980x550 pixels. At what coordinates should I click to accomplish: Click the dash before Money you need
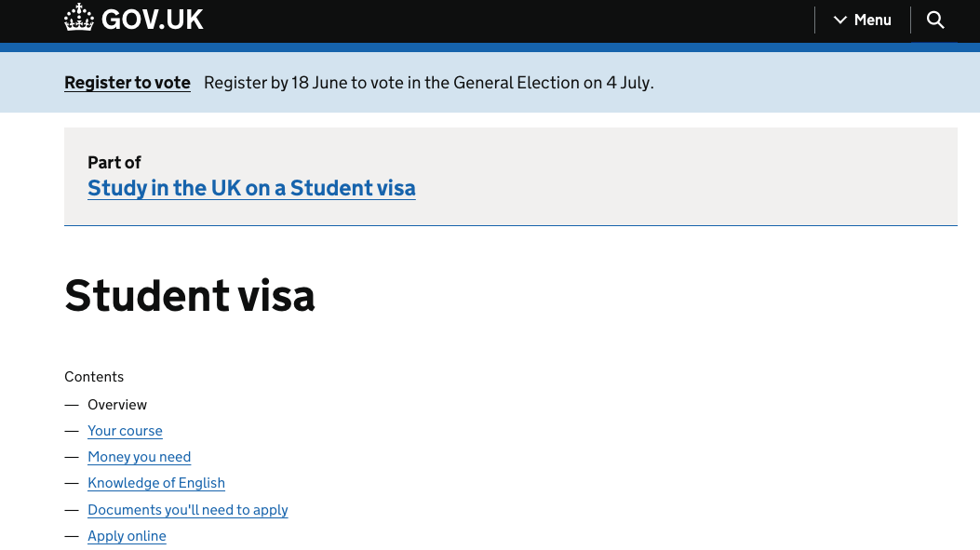click(72, 458)
